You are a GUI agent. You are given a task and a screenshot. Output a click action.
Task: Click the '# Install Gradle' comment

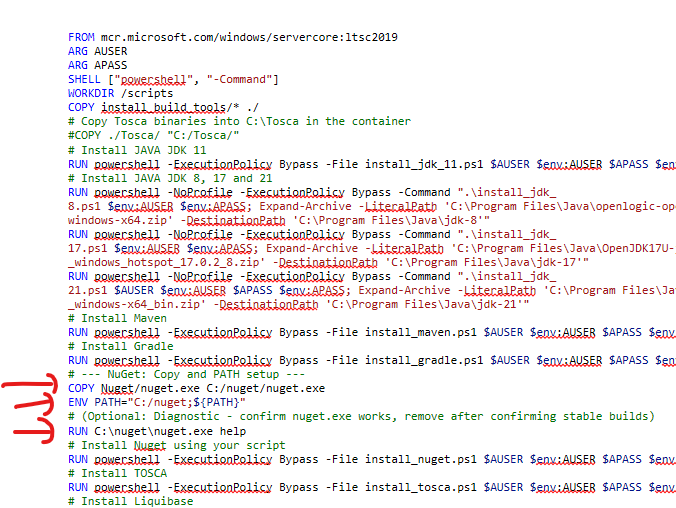tap(121, 346)
